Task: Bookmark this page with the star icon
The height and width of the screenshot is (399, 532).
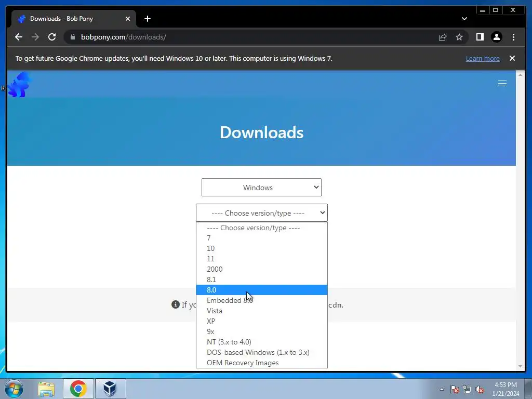Action: (x=459, y=37)
